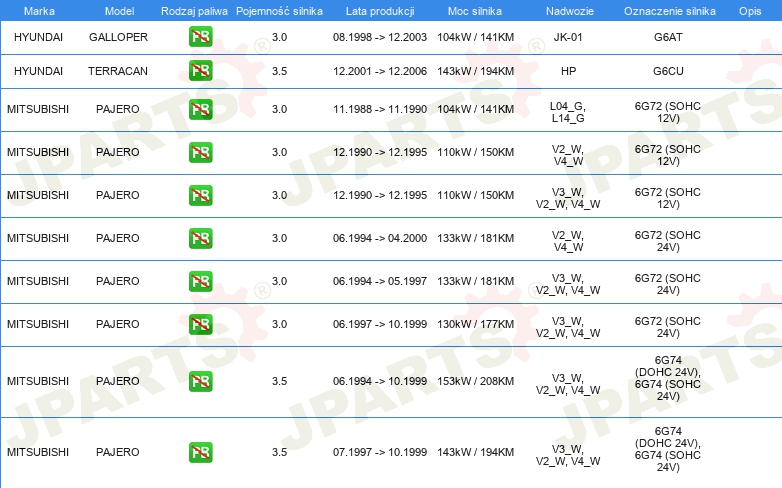The width and height of the screenshot is (782, 488).
Task: Click the L04_G, L14_G body code
Action: coord(568,112)
